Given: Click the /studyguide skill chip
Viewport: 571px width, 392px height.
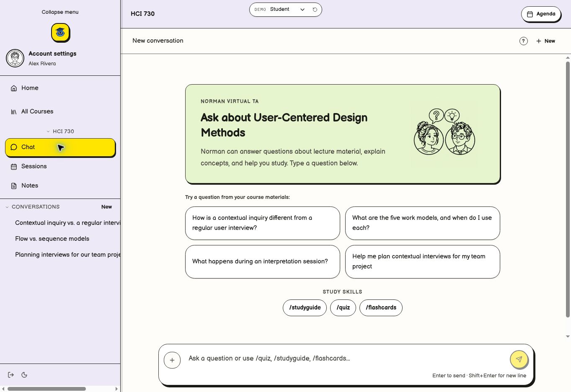Looking at the screenshot, I should point(305,308).
